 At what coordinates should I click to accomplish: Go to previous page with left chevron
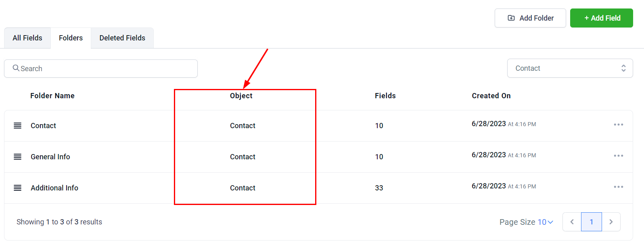572,222
